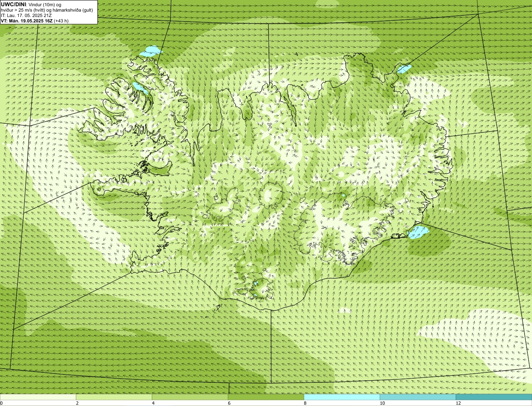Select the palest 0–2 m/s color bar segment
Image resolution: width=532 pixels, height=406 pixels.
point(38,397)
